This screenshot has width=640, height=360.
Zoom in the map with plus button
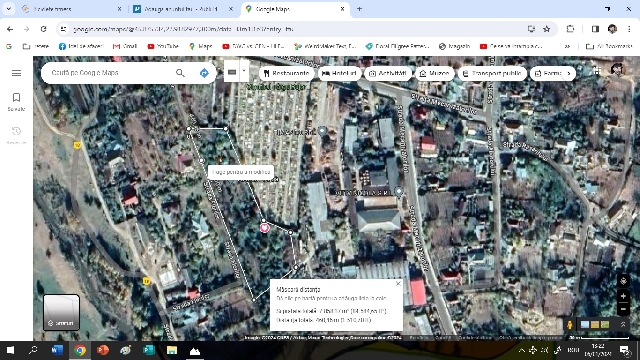623,296
